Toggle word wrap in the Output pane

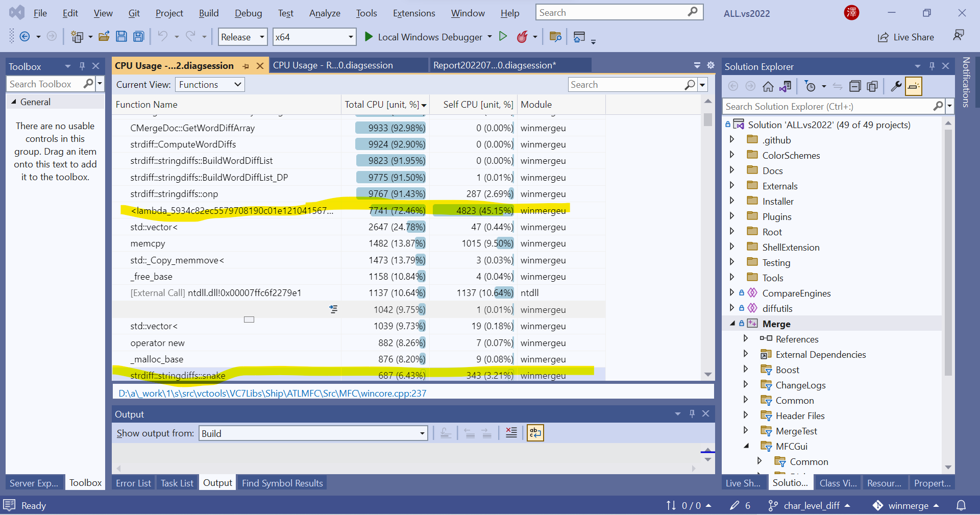click(x=535, y=433)
